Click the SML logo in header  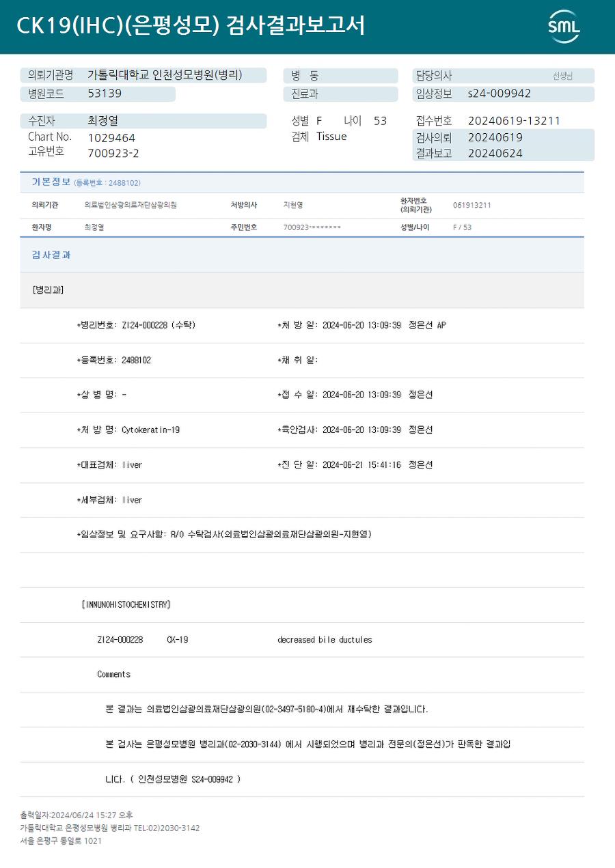[x=564, y=27]
